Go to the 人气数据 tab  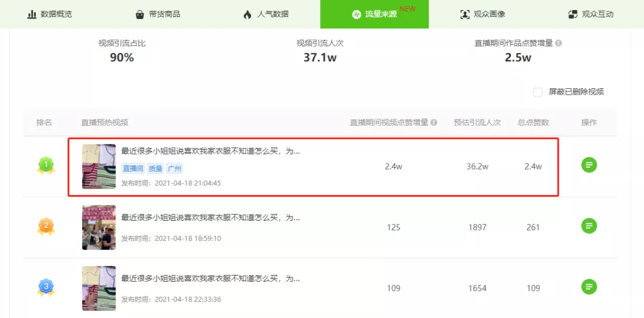pos(266,14)
